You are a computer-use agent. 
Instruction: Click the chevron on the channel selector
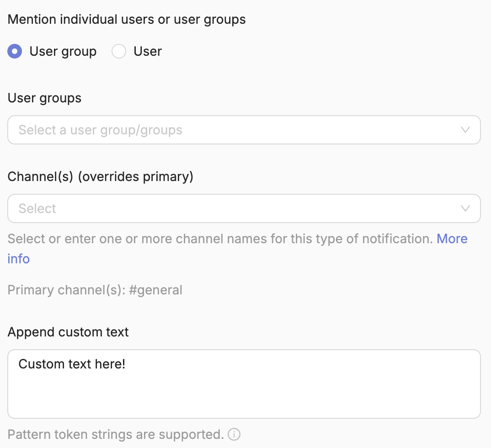point(465,208)
